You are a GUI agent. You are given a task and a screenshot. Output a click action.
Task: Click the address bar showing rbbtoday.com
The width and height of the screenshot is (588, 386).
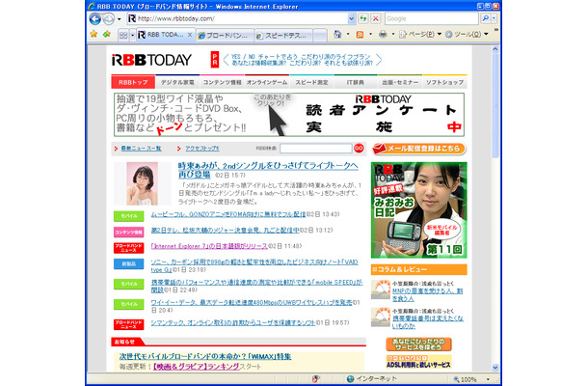[236, 18]
